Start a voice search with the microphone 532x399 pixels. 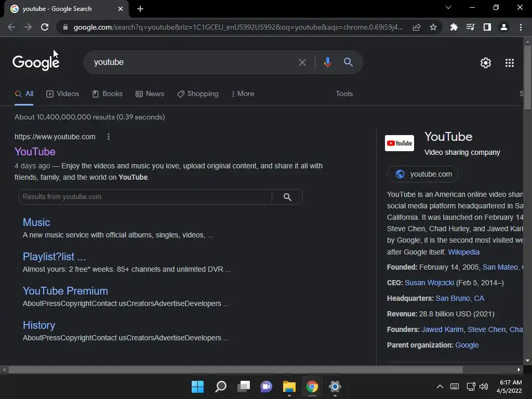click(x=327, y=62)
